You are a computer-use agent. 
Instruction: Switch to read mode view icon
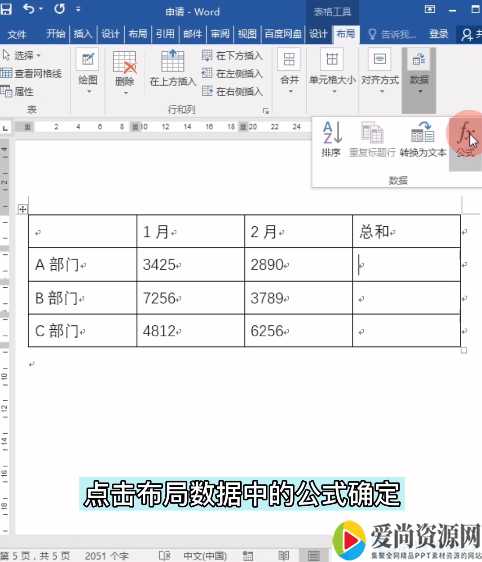coord(284,556)
